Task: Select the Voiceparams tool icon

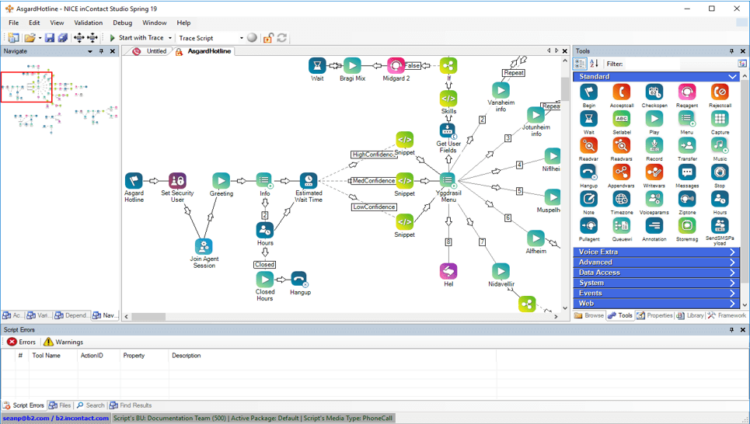Action: [x=654, y=199]
